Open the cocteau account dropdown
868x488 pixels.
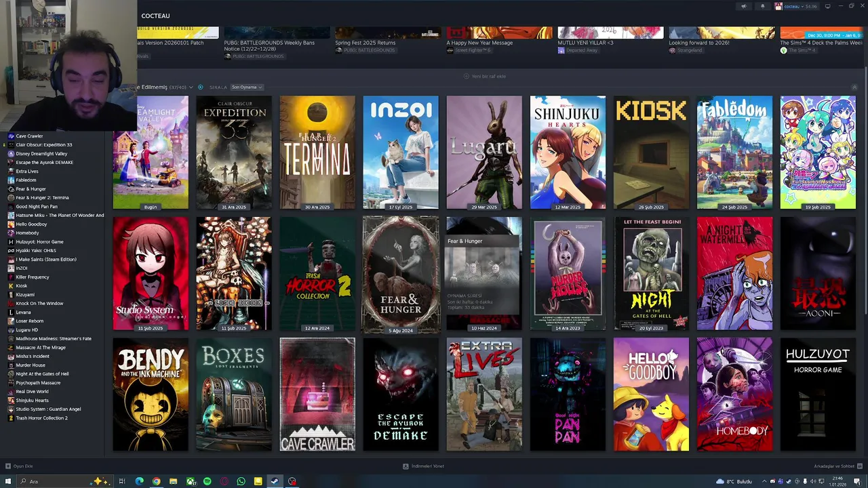click(797, 6)
